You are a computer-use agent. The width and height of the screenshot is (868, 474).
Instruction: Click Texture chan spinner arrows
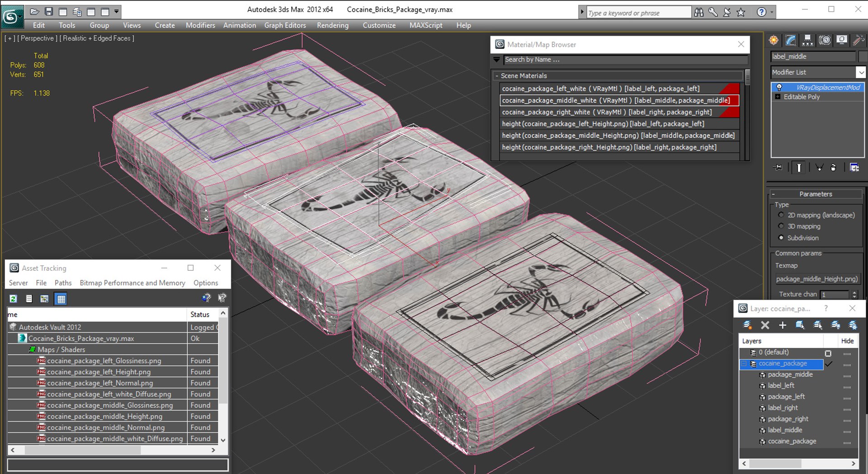point(854,294)
